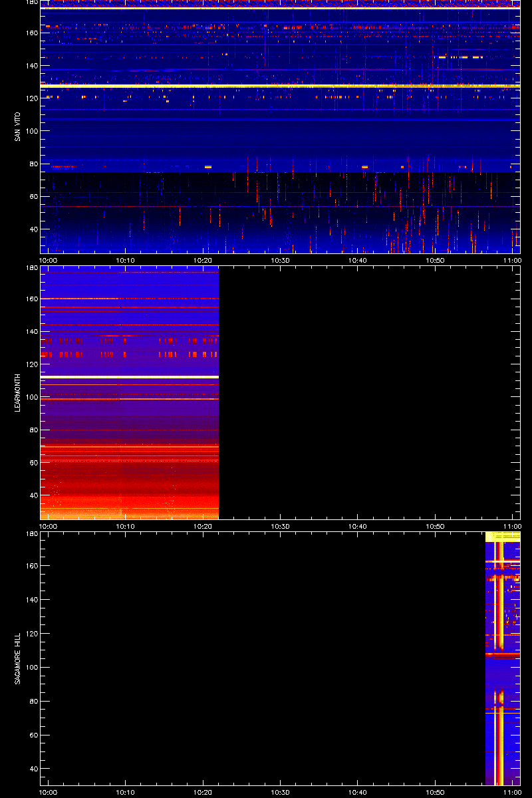Click the 40 label on Sagamore Hill axis
This screenshot has width=532, height=798.
tap(33, 769)
